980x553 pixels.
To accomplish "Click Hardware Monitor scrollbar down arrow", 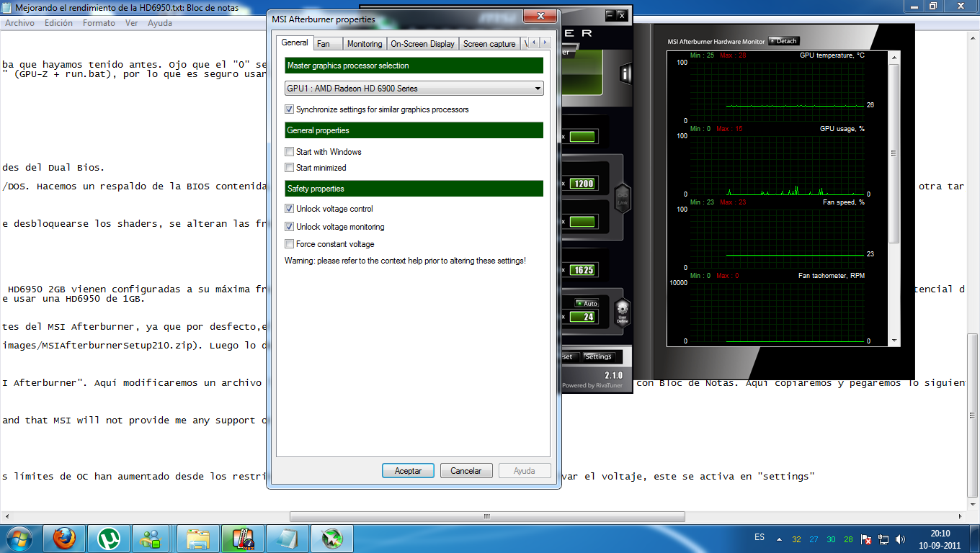I will pos(894,341).
